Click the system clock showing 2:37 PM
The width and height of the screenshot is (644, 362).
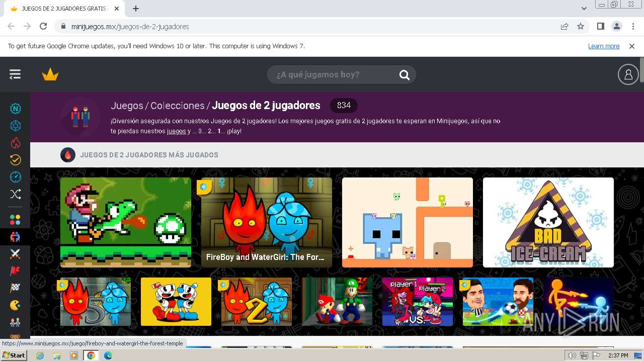point(618,355)
